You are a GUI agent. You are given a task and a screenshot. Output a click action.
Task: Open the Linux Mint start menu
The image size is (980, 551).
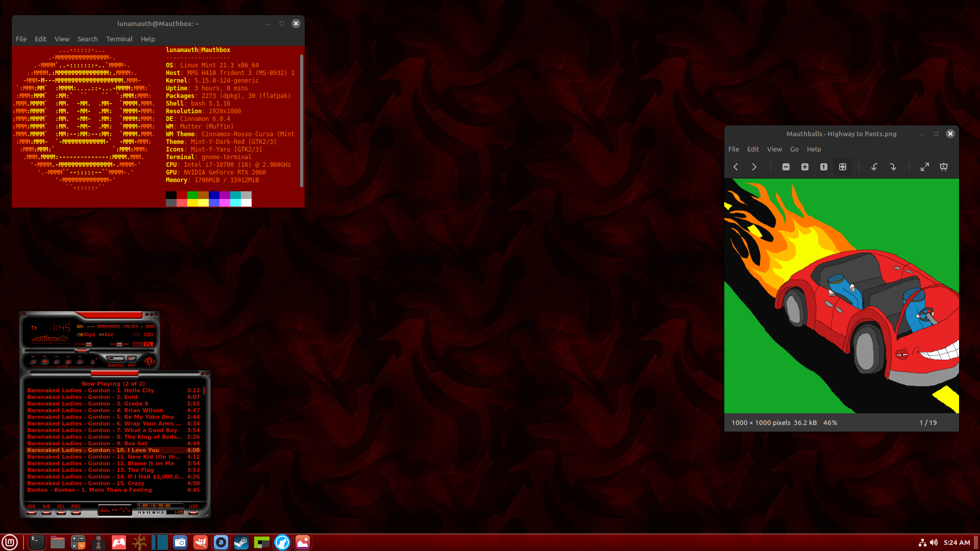click(x=10, y=542)
